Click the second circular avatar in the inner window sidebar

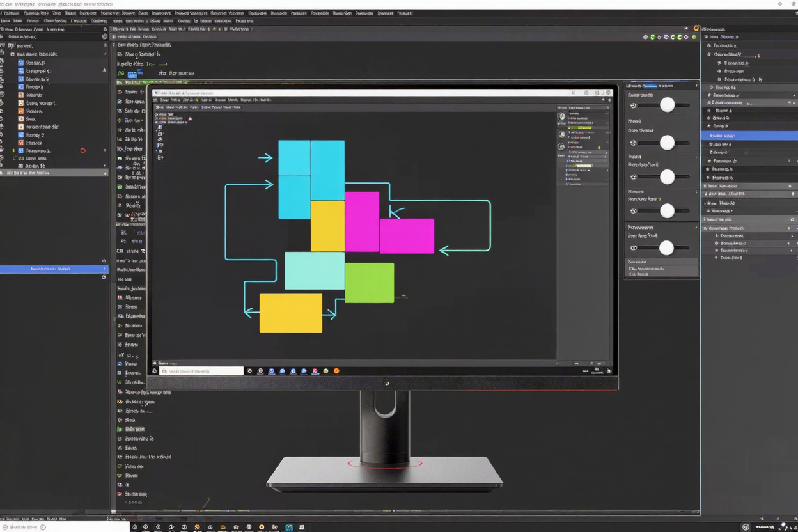coord(561,134)
